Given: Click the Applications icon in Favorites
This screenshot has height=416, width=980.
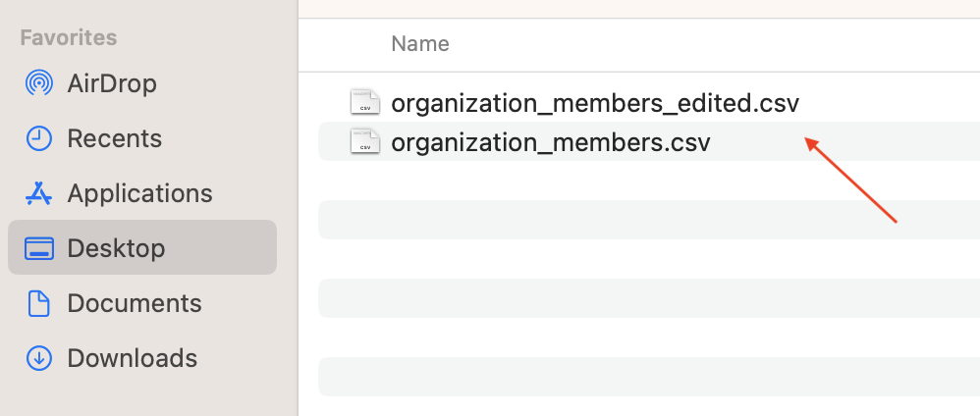Looking at the screenshot, I should (39, 193).
